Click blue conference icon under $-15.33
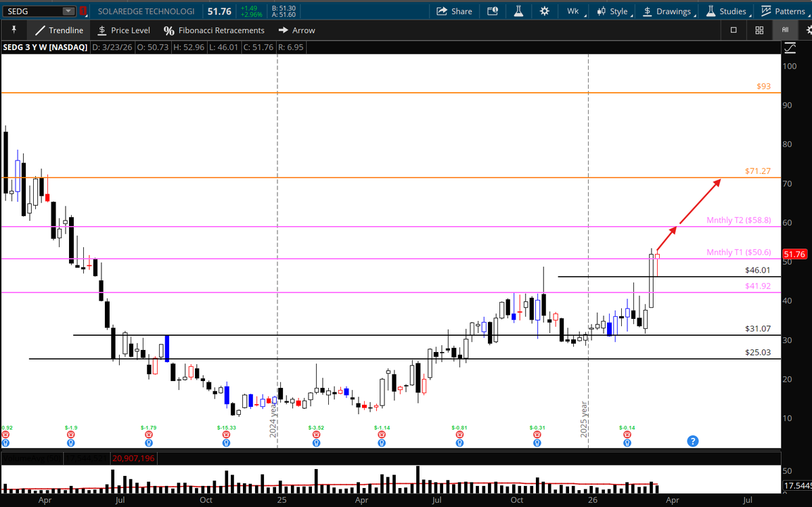The width and height of the screenshot is (812, 507). (x=226, y=443)
